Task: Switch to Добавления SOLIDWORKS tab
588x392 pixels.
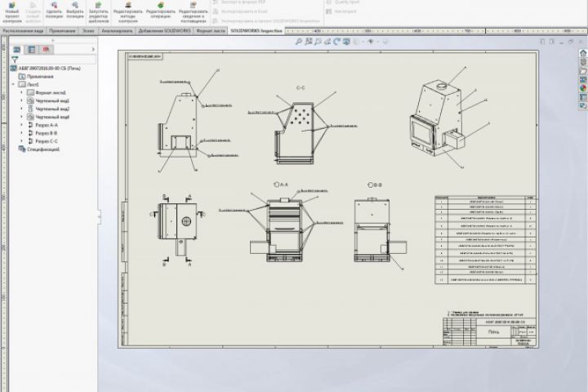Action: coord(165,31)
